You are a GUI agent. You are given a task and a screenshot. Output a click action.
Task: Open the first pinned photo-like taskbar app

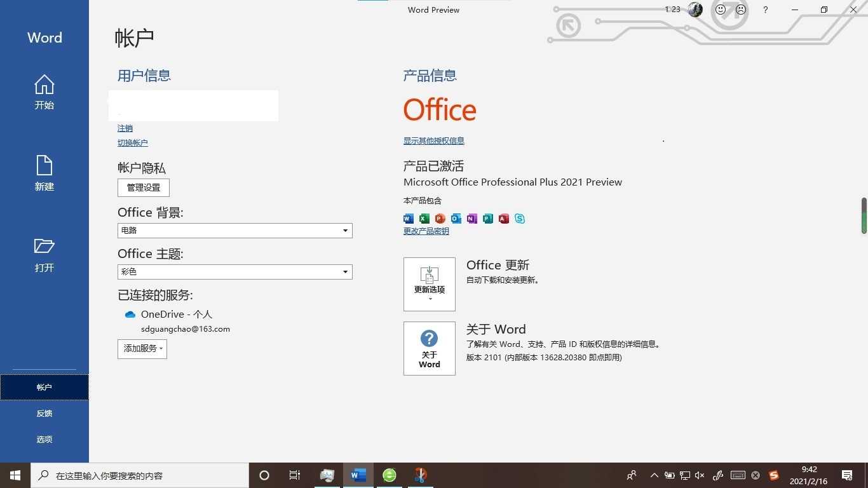click(327, 475)
